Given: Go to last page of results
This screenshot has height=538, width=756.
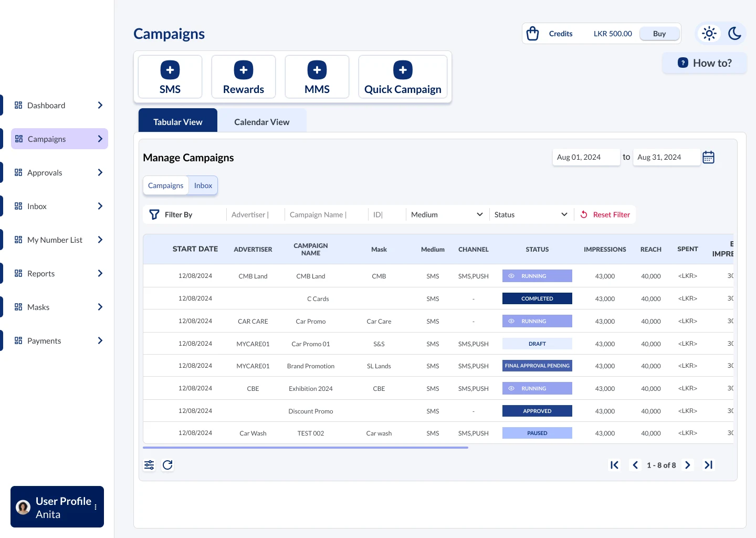Looking at the screenshot, I should pos(708,465).
